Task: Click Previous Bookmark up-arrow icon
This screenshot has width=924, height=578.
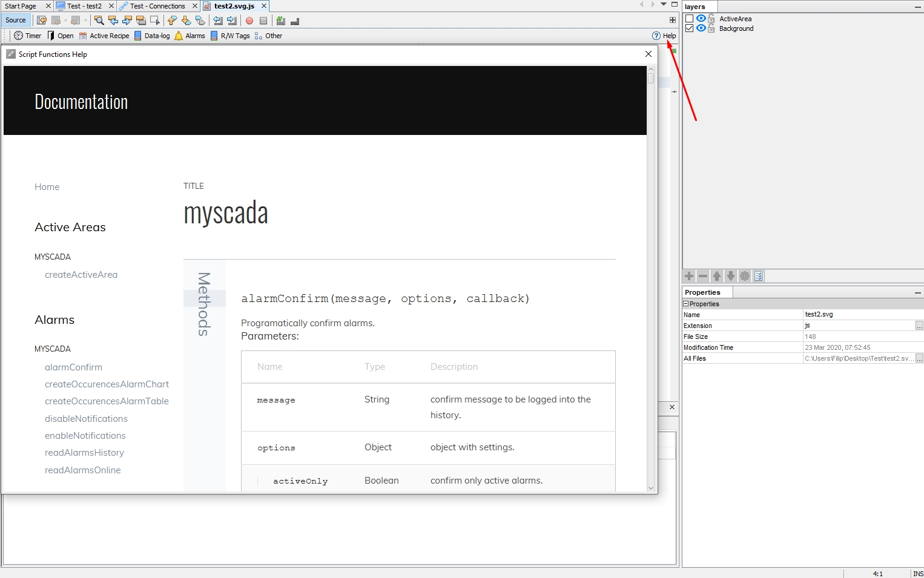Action: [172, 21]
